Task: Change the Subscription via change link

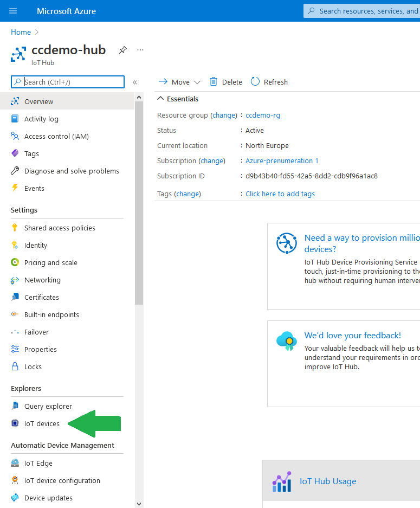Action: click(x=212, y=160)
